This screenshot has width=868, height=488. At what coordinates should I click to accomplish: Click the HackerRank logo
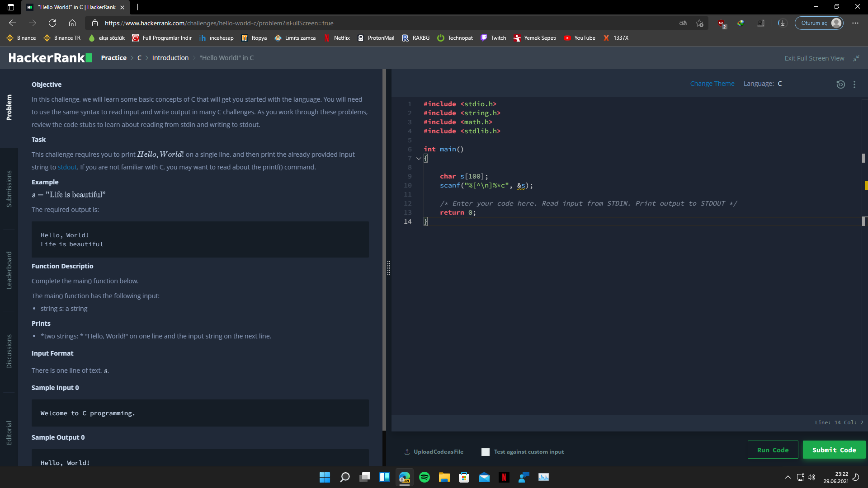tap(50, 58)
